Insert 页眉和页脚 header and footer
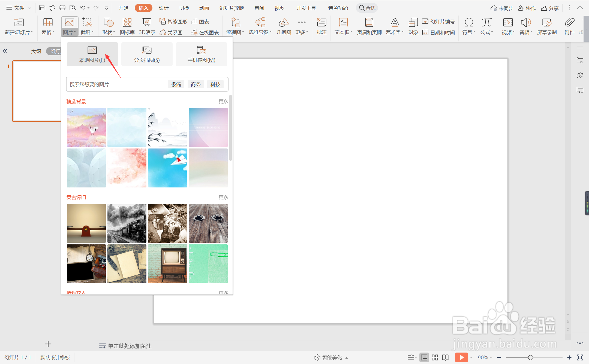This screenshot has width=589, height=364. (x=369, y=26)
